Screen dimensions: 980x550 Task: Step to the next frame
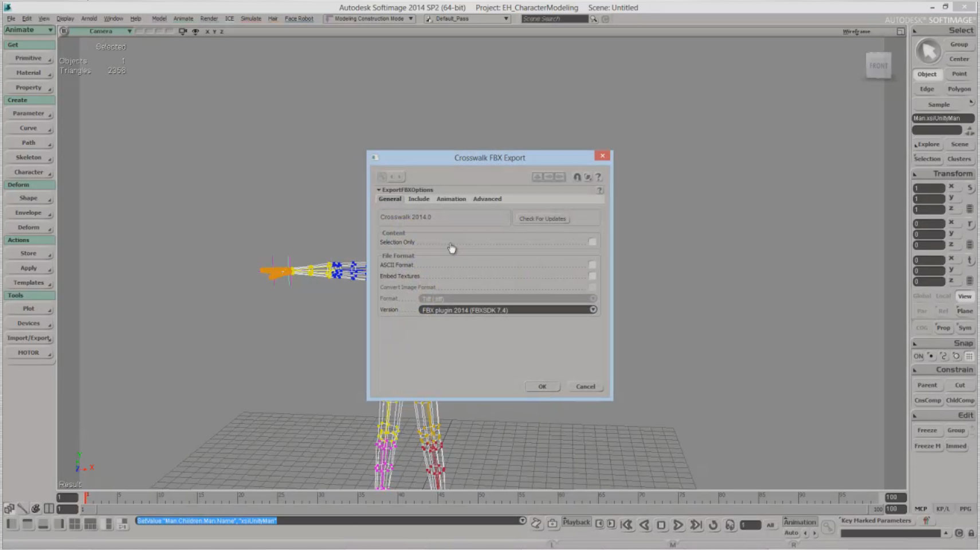pos(611,524)
